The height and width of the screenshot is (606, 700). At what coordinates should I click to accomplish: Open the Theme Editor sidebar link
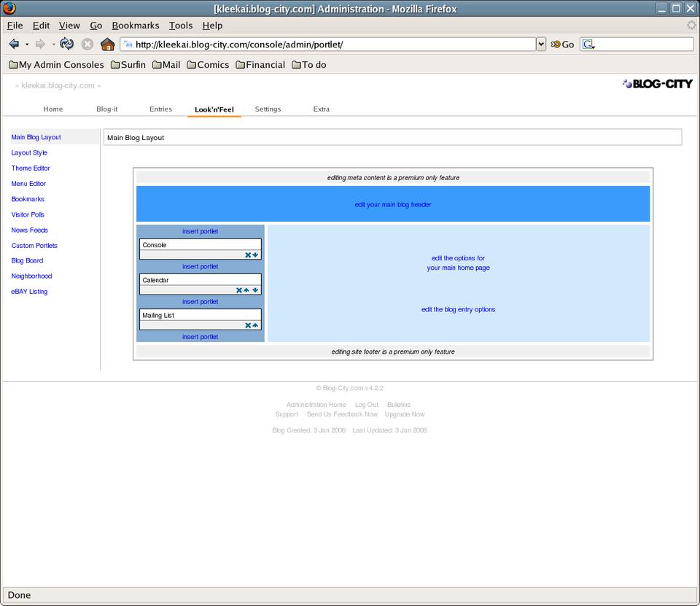(31, 168)
